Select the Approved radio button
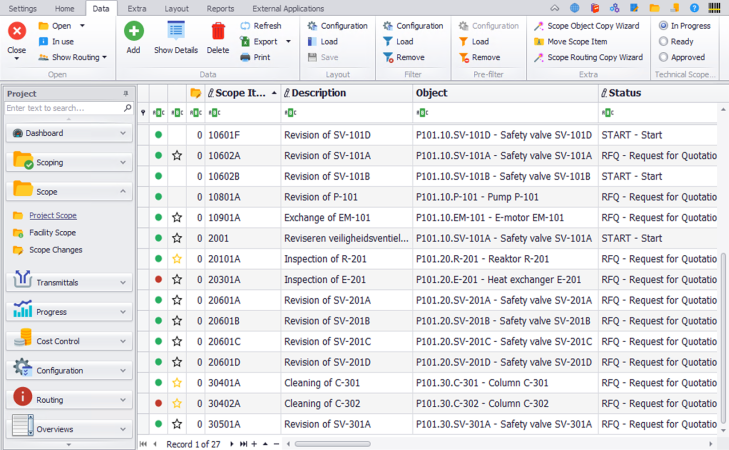This screenshot has width=729, height=450. click(663, 58)
